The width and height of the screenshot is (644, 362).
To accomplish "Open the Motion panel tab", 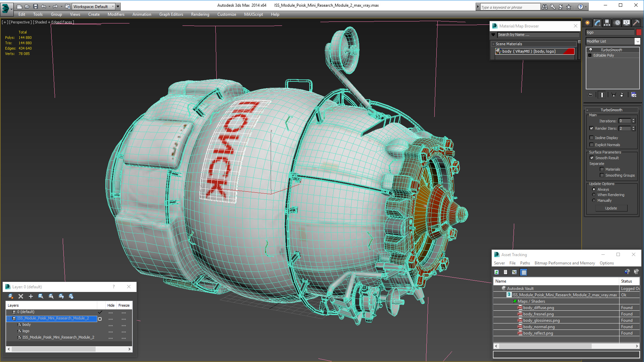I will (x=617, y=23).
